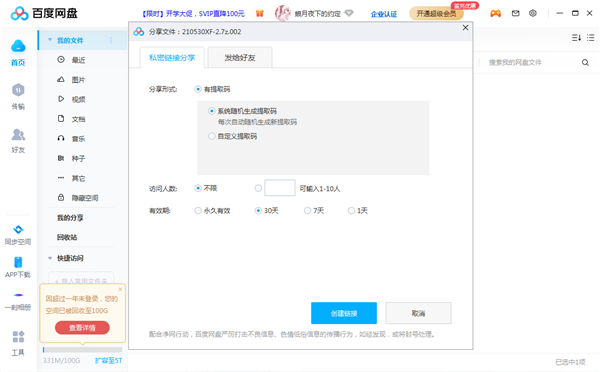The height and width of the screenshot is (372, 600).
Task: Open 我的文件 more options dots
Action: 111,40
